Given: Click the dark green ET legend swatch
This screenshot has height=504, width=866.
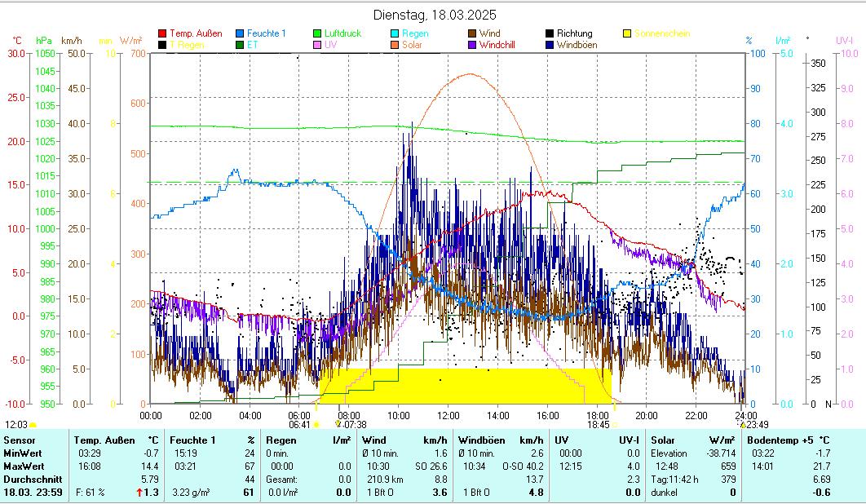Looking at the screenshot, I should coord(240,45).
